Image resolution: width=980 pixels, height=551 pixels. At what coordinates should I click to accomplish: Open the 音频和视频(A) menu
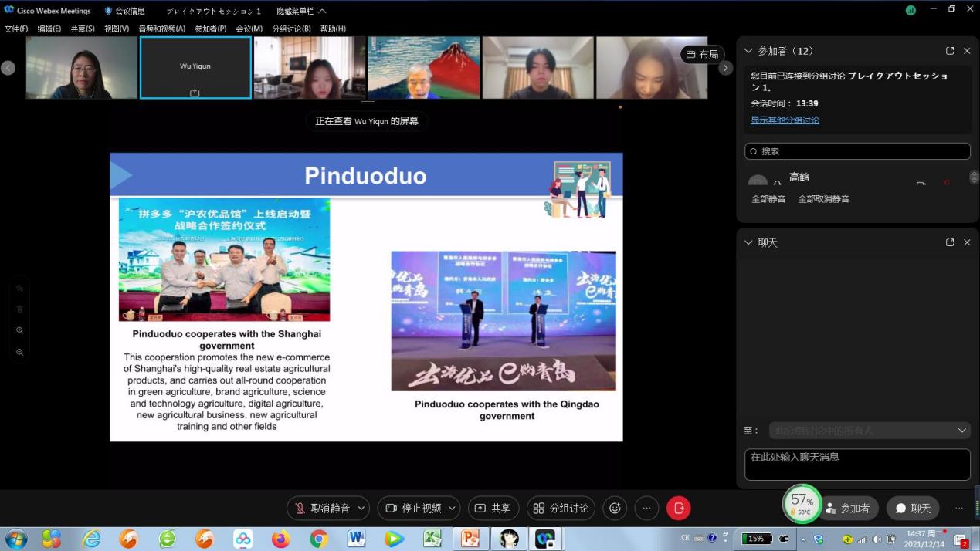(161, 29)
